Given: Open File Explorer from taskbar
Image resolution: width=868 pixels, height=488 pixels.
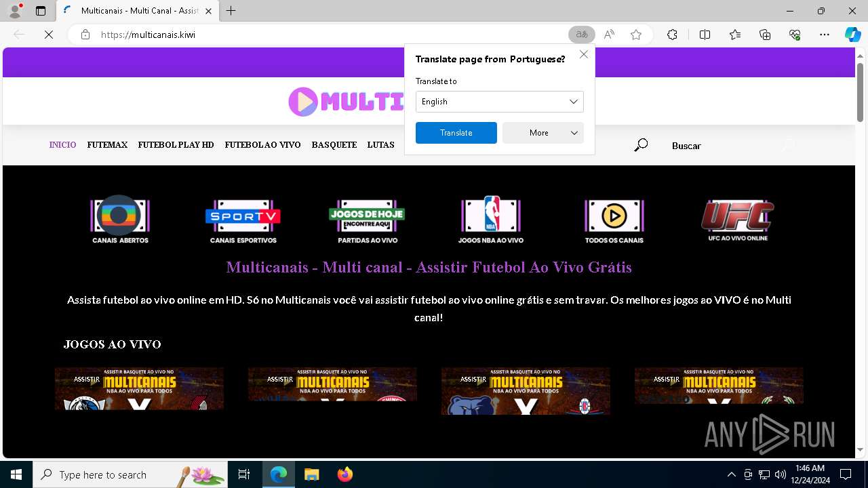Looking at the screenshot, I should point(311,474).
